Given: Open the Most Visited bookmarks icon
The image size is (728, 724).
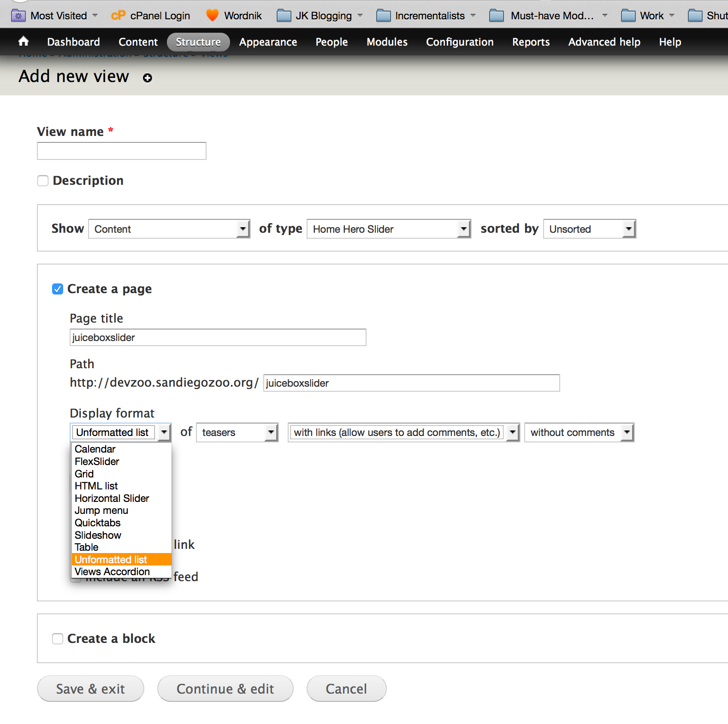Looking at the screenshot, I should tap(18, 16).
